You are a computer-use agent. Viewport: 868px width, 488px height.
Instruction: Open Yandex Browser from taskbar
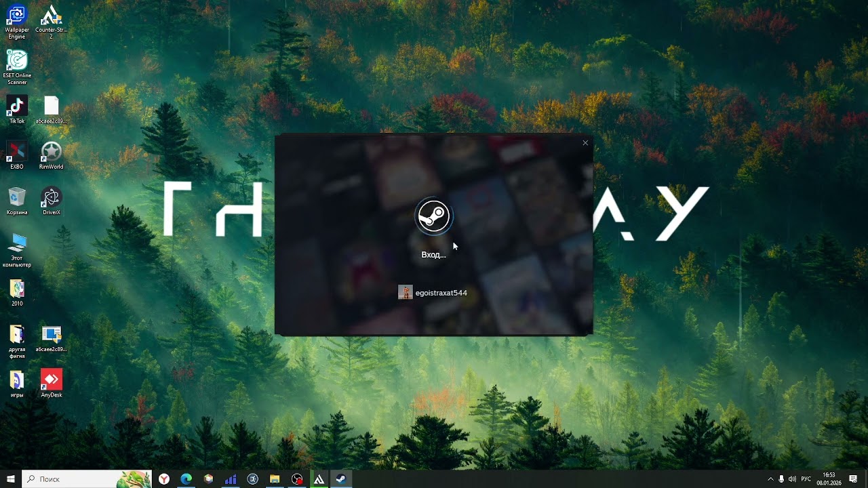tap(164, 479)
